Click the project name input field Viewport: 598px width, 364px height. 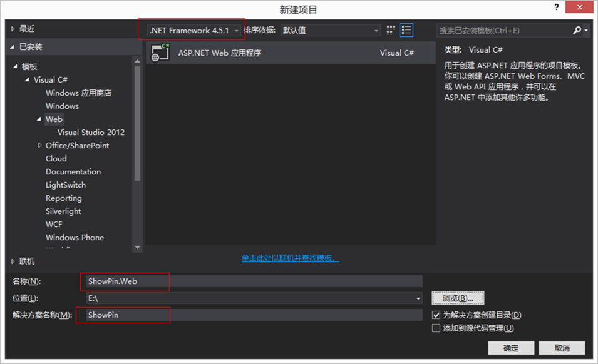click(x=250, y=281)
